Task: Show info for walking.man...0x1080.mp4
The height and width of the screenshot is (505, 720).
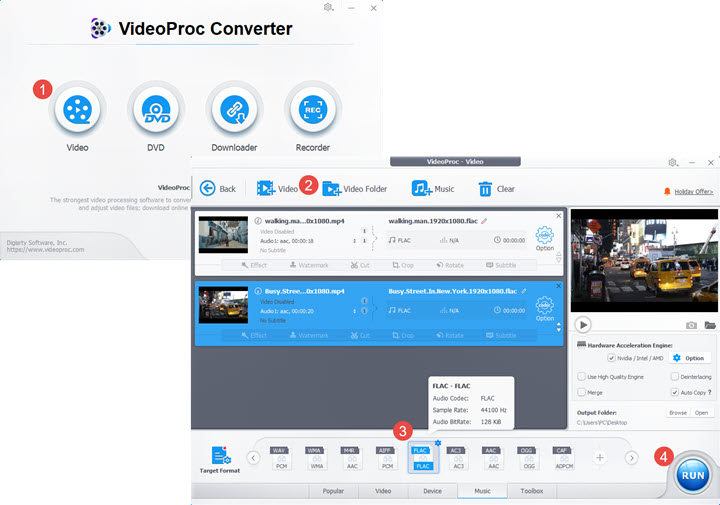Action: (x=258, y=221)
